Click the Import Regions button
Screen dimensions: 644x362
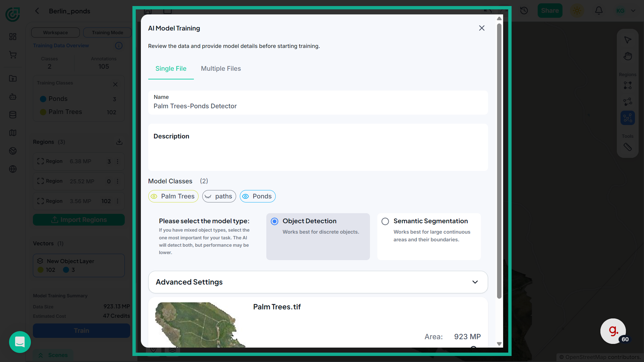coord(78,220)
